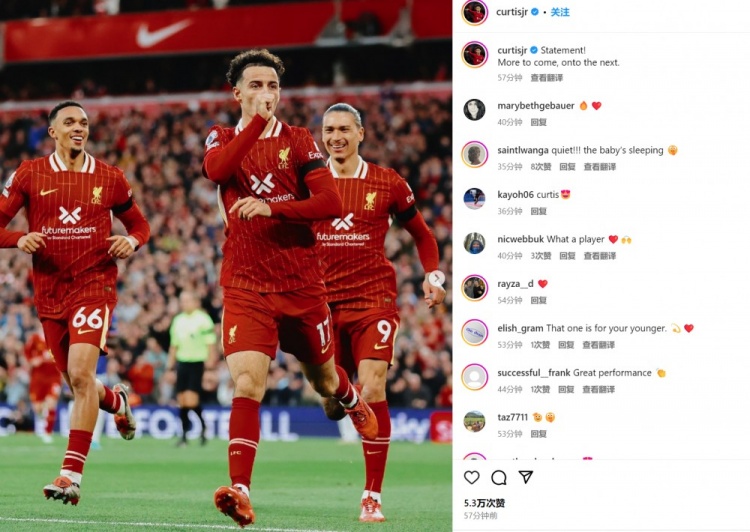Share post via paper plane icon
The image size is (750, 532).
pos(526,477)
